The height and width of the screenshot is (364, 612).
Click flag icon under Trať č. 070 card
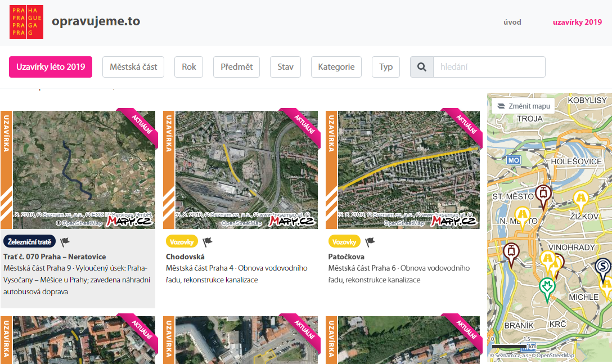tap(65, 242)
